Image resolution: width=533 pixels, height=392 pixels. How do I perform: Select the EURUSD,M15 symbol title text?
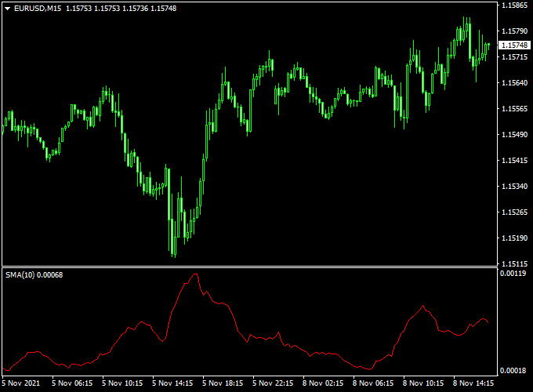click(x=38, y=9)
